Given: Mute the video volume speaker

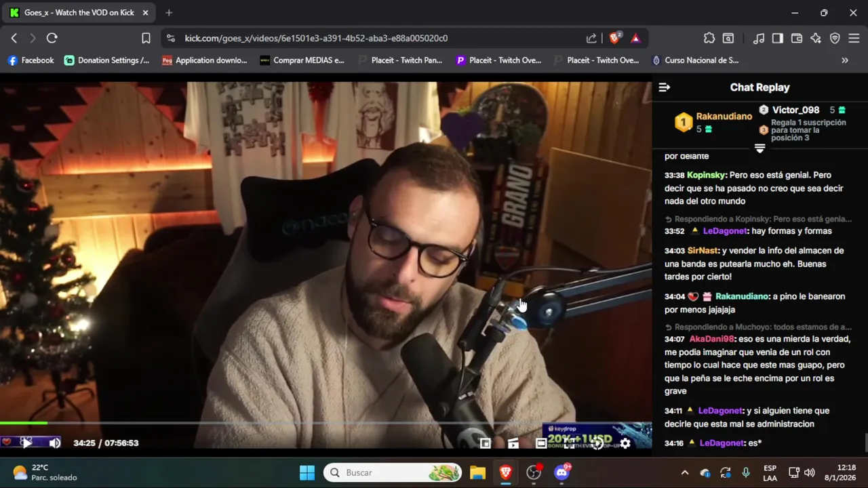Looking at the screenshot, I should tap(55, 443).
